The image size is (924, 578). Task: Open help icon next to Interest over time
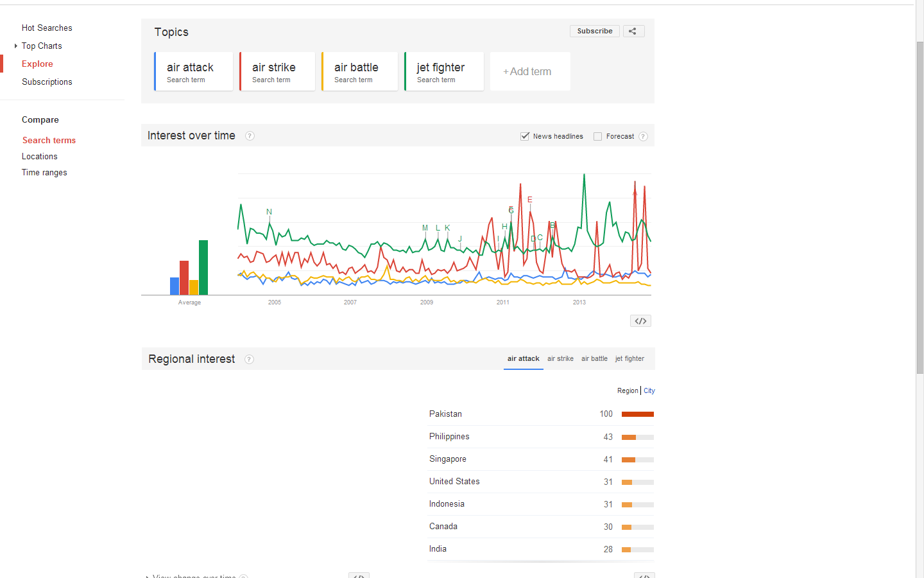250,136
